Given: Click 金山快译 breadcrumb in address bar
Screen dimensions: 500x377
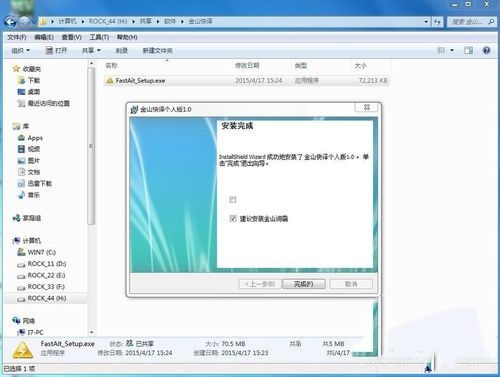Looking at the screenshot, I should pos(200,21).
